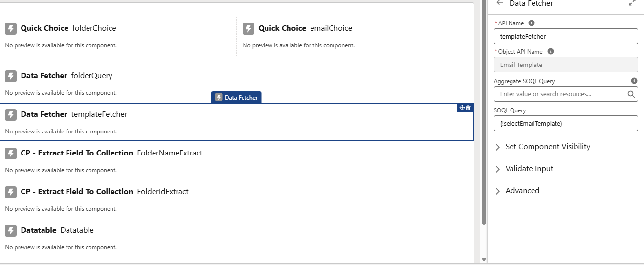Click the folderChoice Quick Choice lightning icon
This screenshot has height=265, width=644.
(x=11, y=29)
